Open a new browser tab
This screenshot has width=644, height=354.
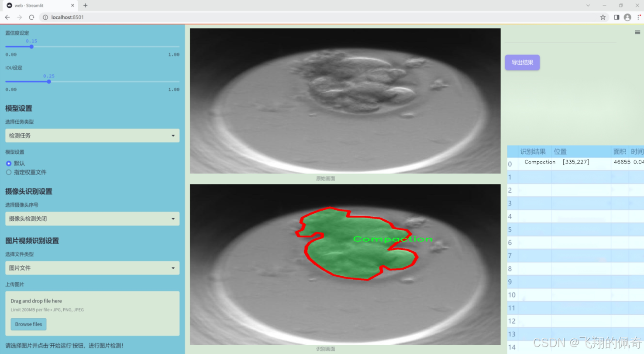(x=86, y=5)
